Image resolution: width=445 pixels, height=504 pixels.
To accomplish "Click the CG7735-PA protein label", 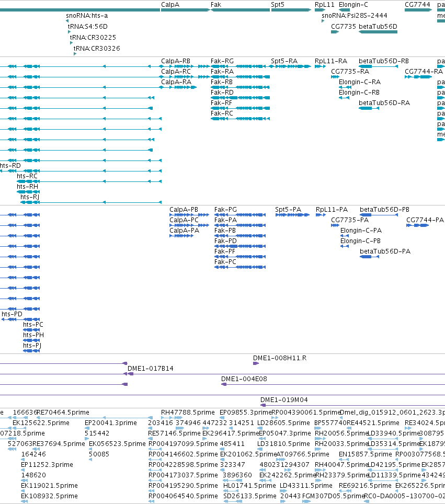I will tap(350, 220).
